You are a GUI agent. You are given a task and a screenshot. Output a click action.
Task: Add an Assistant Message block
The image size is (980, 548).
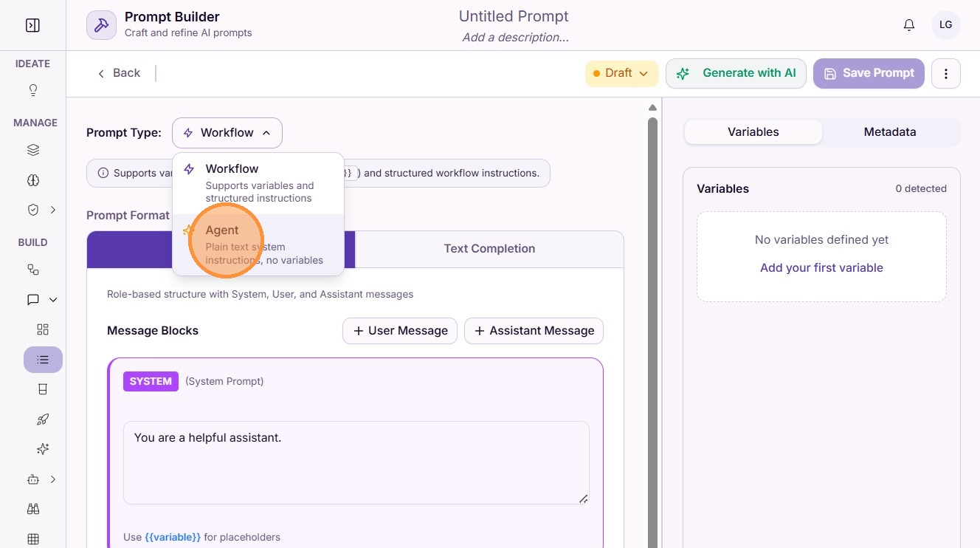(x=534, y=331)
